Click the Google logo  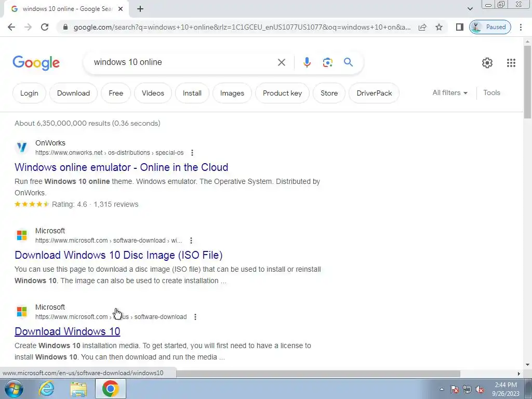36,63
